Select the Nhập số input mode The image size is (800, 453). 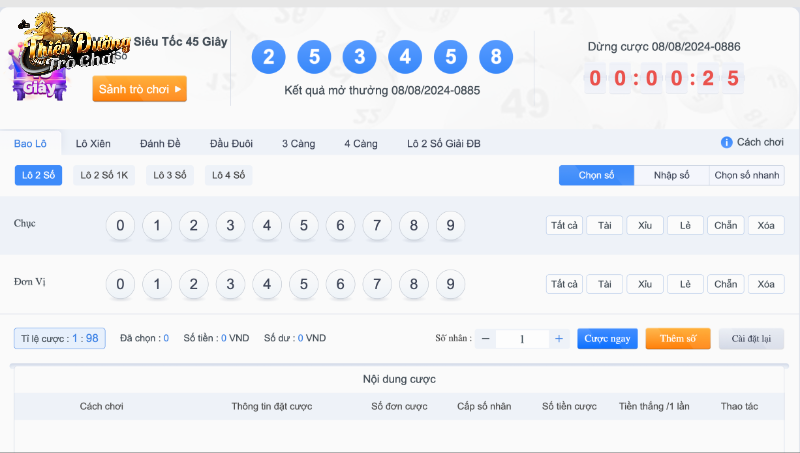pyautogui.click(x=671, y=175)
